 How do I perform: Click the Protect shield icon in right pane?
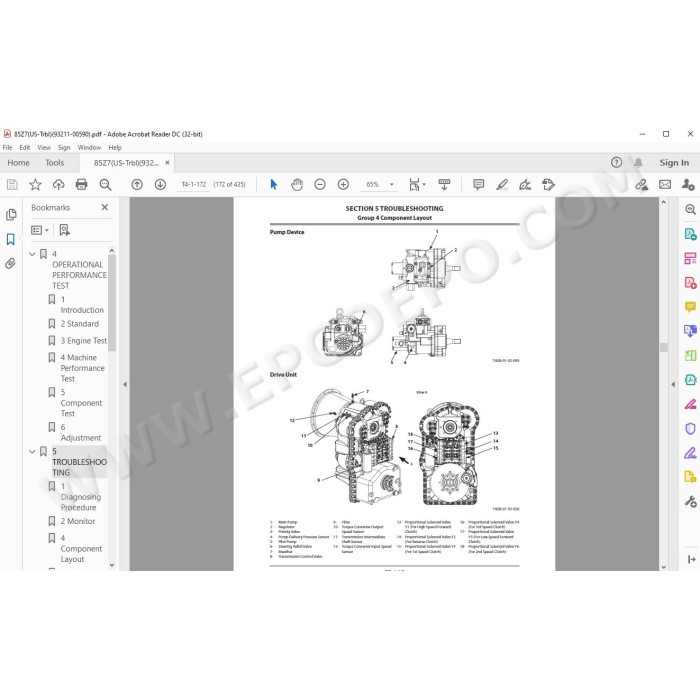690,429
